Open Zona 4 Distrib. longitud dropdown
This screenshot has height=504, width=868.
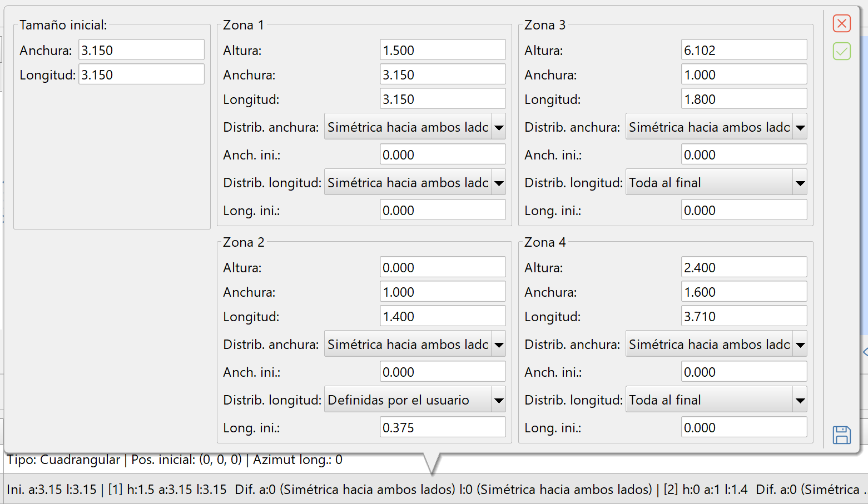pos(716,400)
